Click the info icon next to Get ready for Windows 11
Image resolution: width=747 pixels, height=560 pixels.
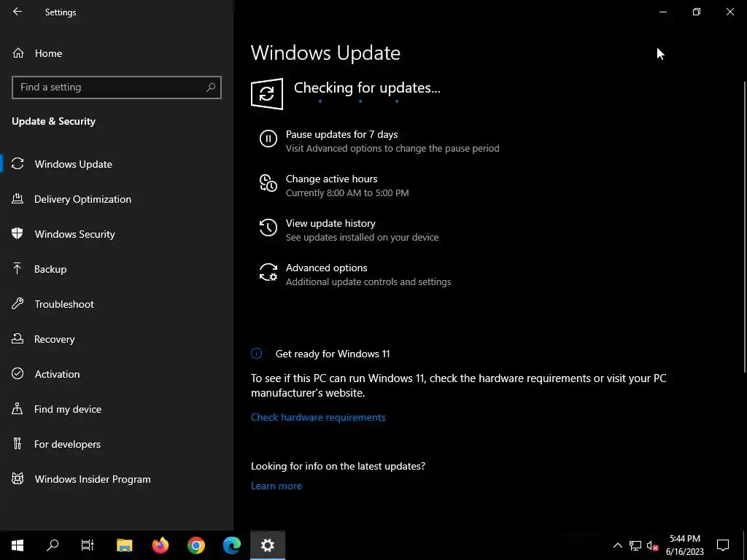[256, 354]
